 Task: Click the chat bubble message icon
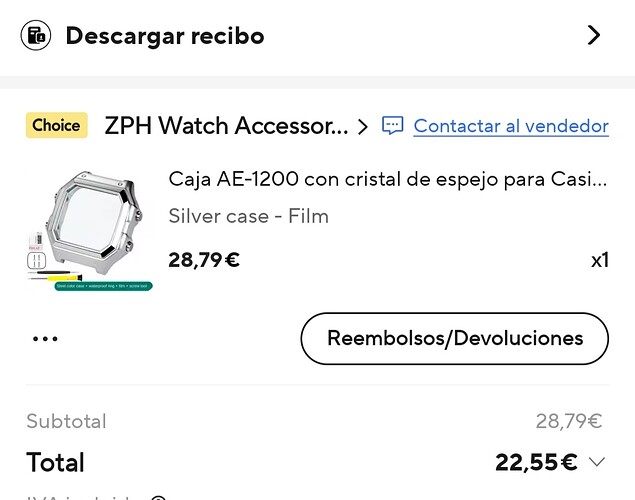pos(392,126)
